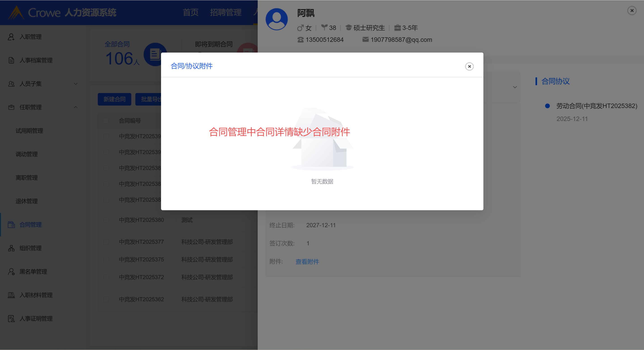Click the 新建合同 button

tap(114, 99)
